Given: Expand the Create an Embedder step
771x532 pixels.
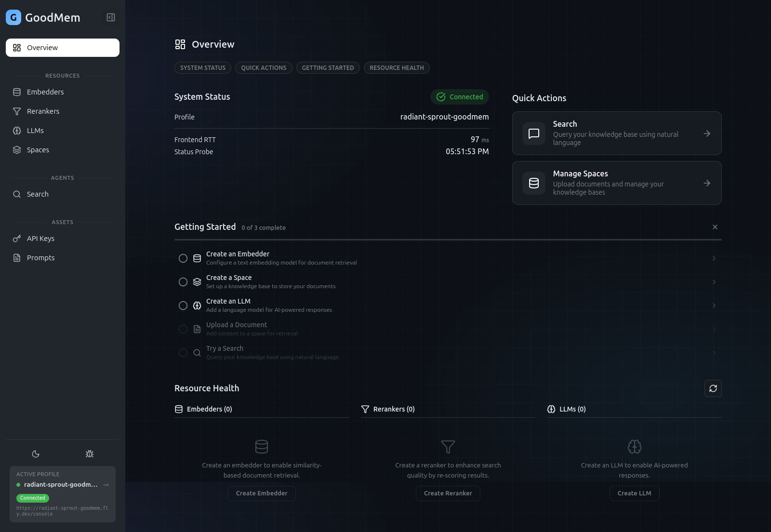Looking at the screenshot, I should click(x=714, y=258).
